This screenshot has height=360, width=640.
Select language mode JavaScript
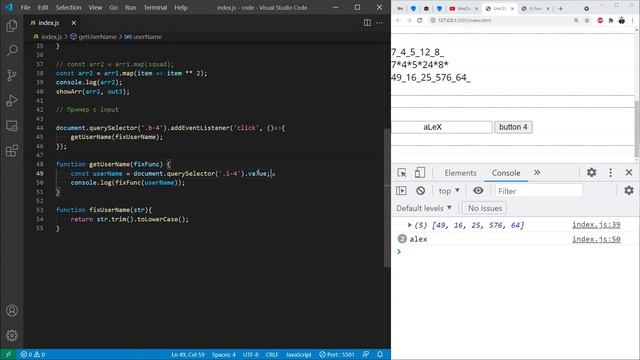coord(299,354)
